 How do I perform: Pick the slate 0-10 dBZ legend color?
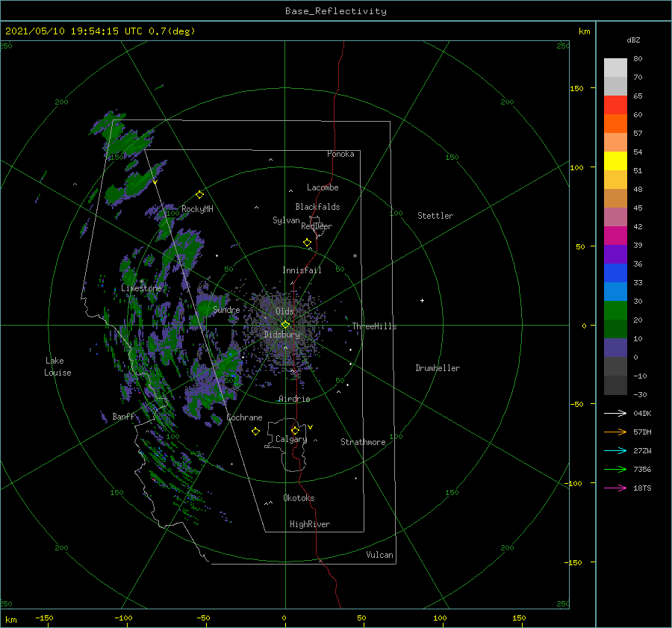[x=615, y=347]
